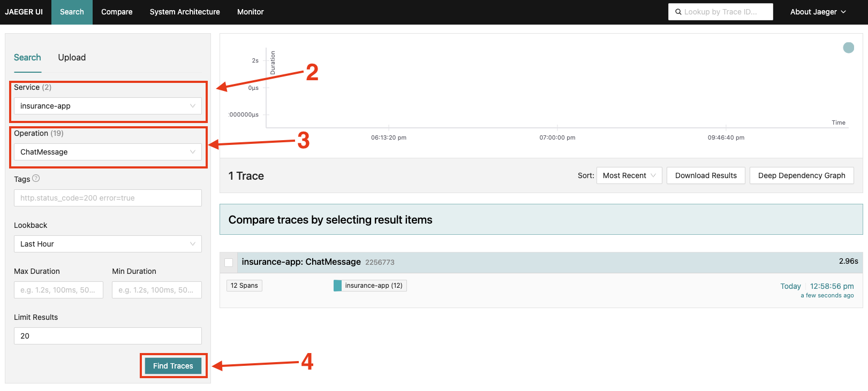Click the Limit Results field
The width and height of the screenshot is (868, 391).
pyautogui.click(x=108, y=336)
